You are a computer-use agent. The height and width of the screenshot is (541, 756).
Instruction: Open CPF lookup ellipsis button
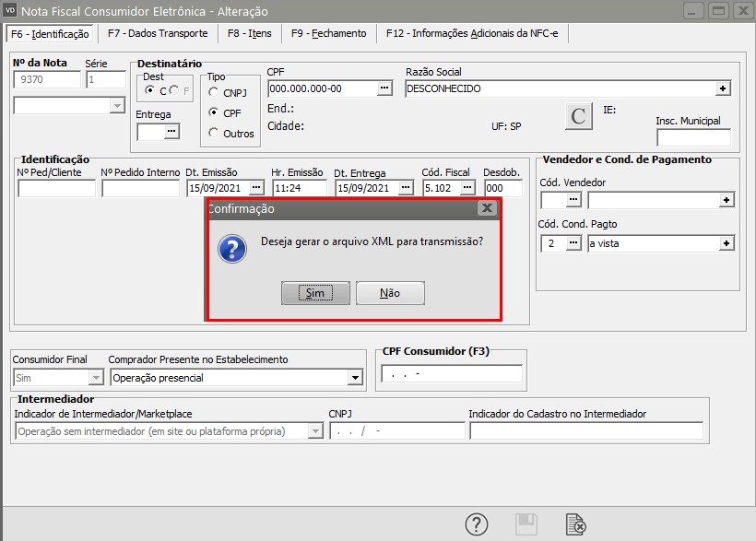tap(384, 88)
